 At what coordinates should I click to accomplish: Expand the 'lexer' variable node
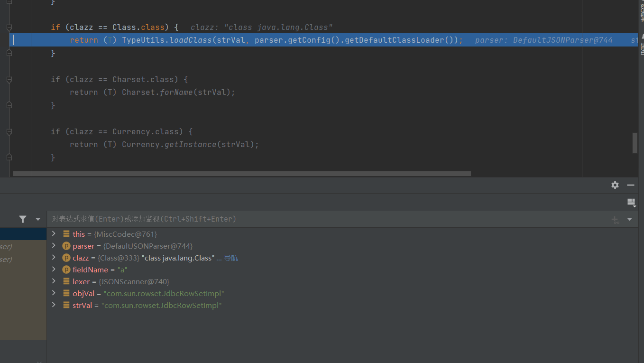(54, 281)
